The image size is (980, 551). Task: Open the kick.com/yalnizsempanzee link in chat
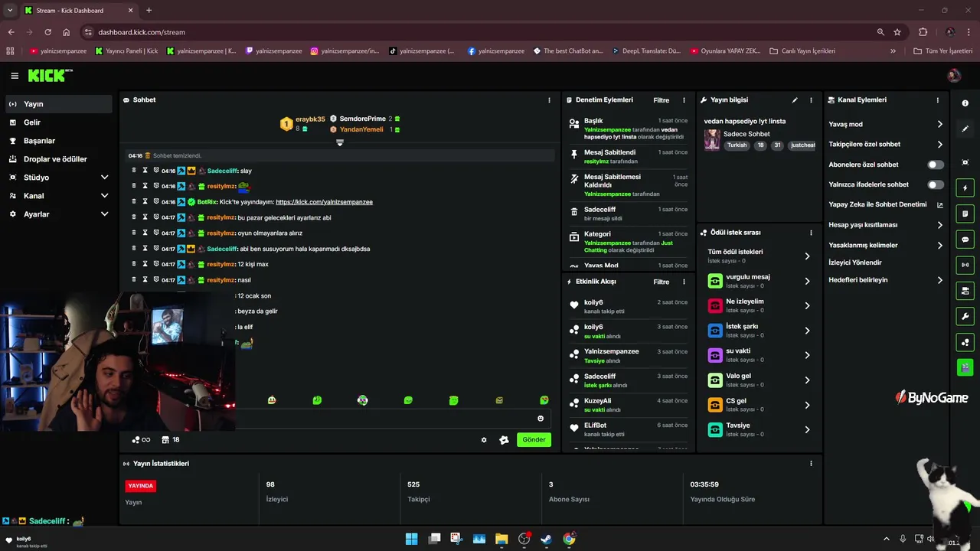(x=324, y=202)
